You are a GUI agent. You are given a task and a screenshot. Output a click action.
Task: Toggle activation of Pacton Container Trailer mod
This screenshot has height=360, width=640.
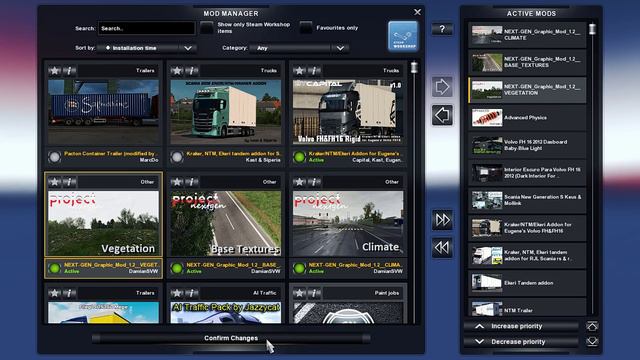54,157
